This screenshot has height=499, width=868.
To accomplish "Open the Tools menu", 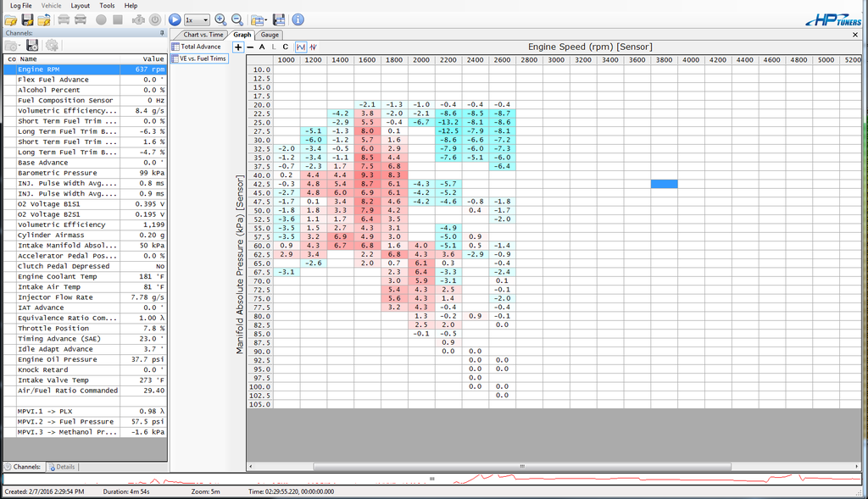I will tap(106, 5).
